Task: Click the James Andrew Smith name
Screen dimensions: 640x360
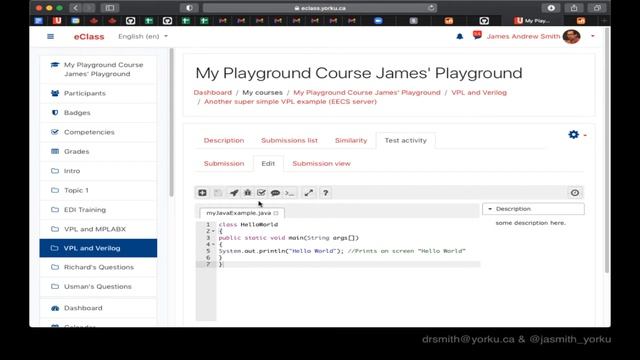Action: pos(523,36)
